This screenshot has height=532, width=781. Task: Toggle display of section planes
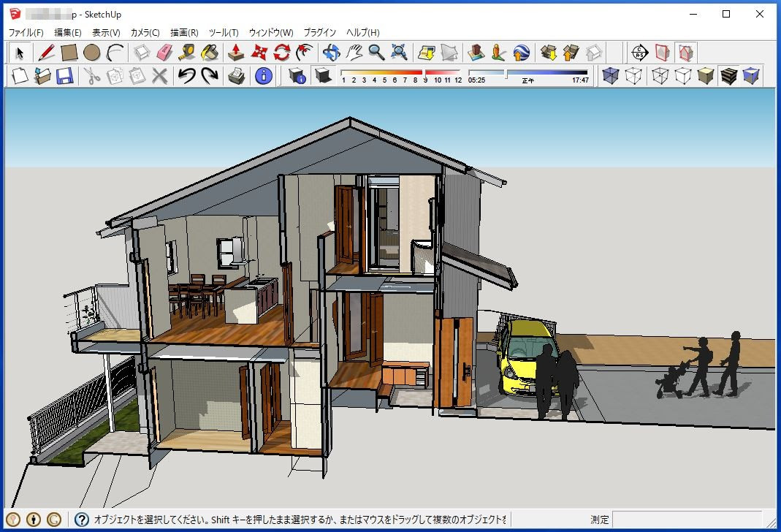pos(663,53)
